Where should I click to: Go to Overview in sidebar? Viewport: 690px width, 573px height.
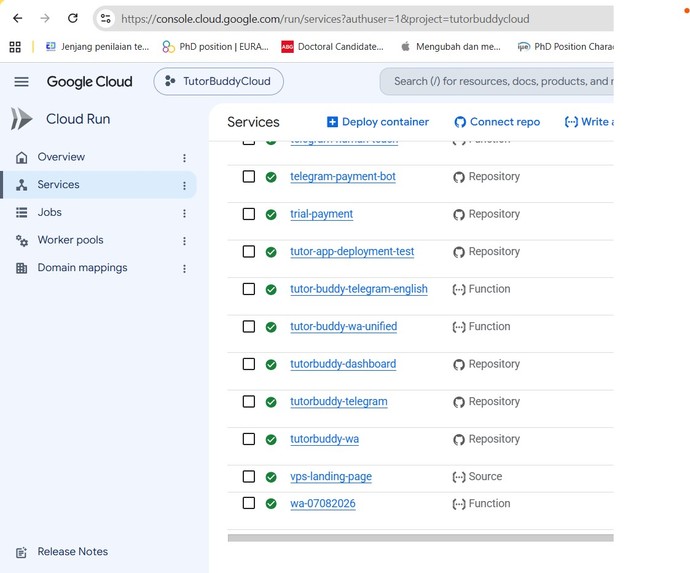(99, 157)
